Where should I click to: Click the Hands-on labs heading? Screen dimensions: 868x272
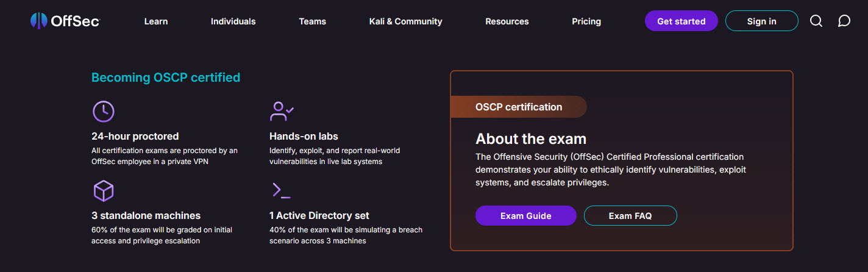[304, 136]
